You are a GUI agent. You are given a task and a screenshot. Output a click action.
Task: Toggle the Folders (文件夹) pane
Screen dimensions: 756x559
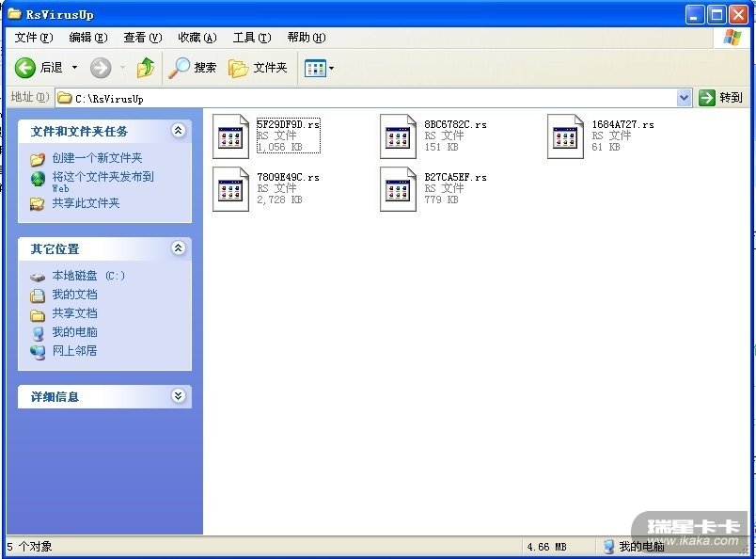[258, 68]
